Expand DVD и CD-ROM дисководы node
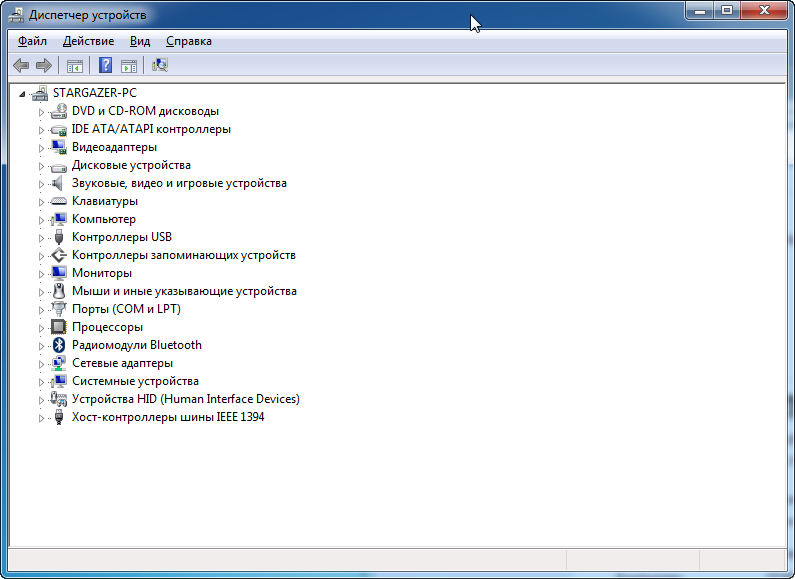Screen dimensions: 795x579 click(x=42, y=111)
